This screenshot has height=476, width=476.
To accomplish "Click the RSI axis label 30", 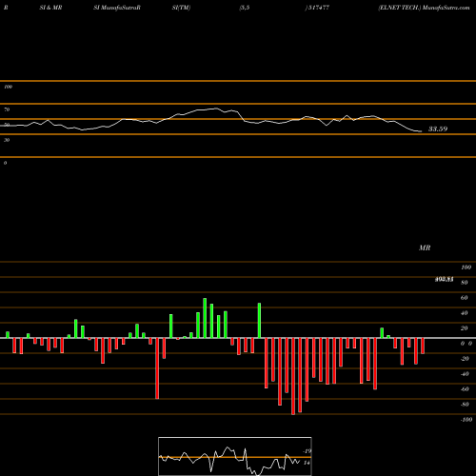I will [7, 140].
